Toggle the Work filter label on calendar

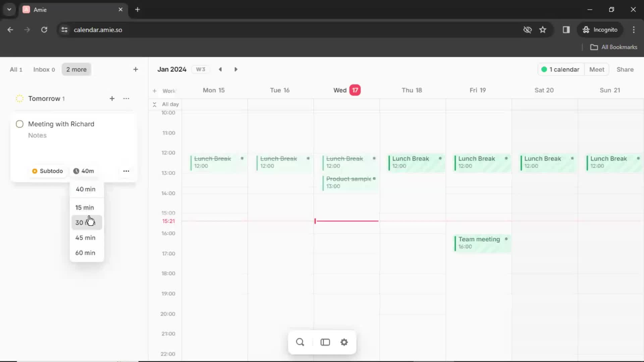pyautogui.click(x=168, y=90)
